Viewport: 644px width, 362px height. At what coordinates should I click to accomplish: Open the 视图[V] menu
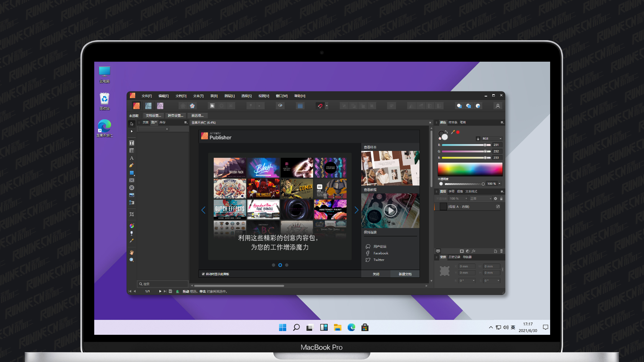[x=264, y=96]
